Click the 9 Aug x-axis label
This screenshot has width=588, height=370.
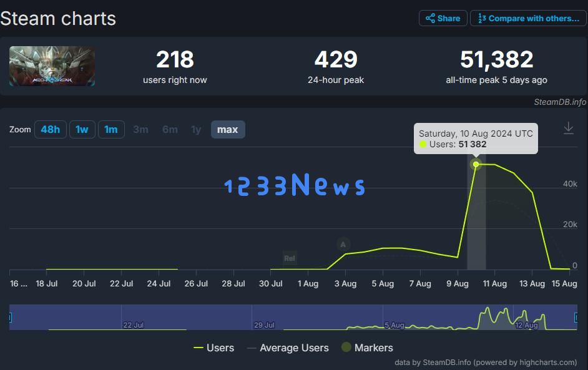tap(458, 284)
